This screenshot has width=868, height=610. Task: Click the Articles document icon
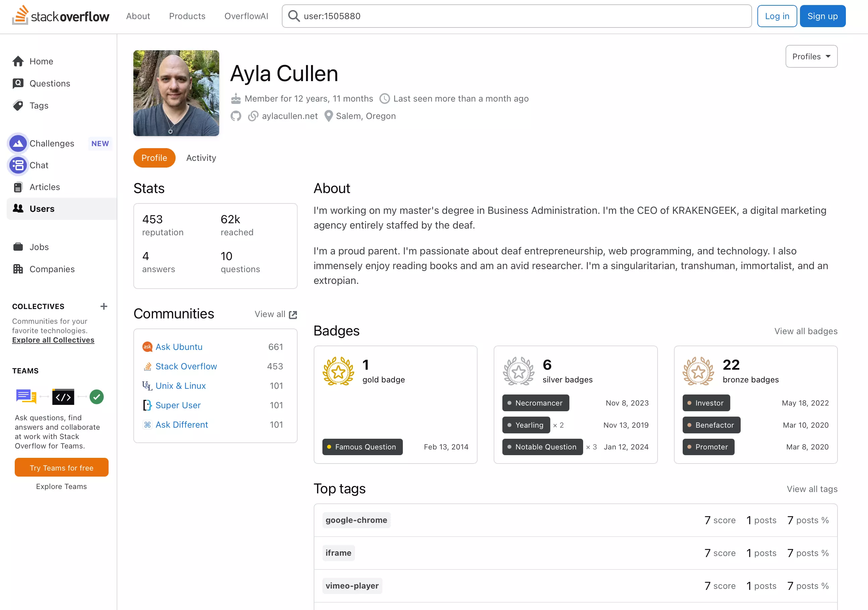point(18,187)
